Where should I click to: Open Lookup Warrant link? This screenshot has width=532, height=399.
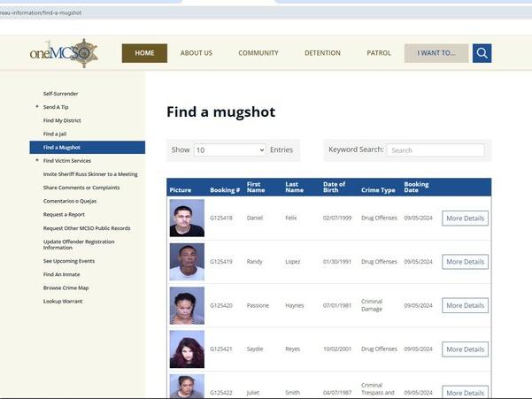(63, 301)
